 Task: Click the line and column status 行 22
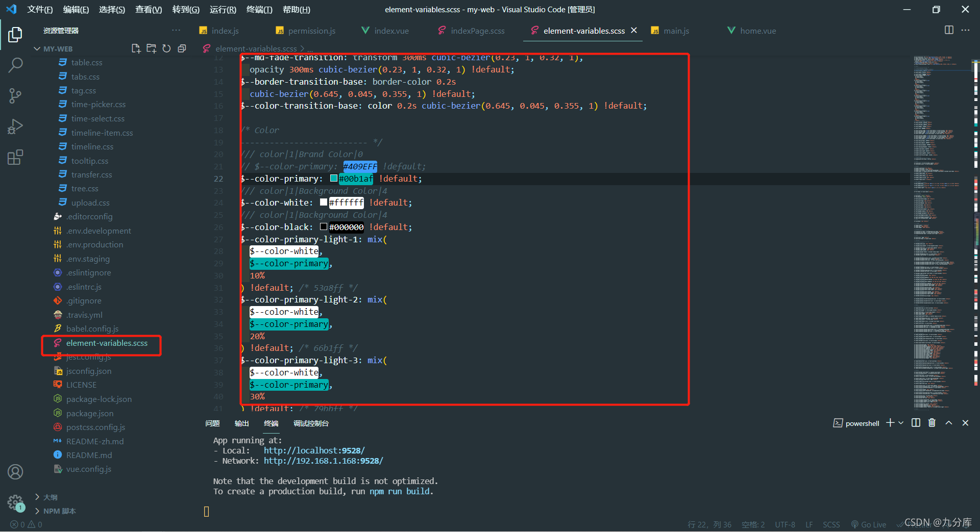pos(709,524)
